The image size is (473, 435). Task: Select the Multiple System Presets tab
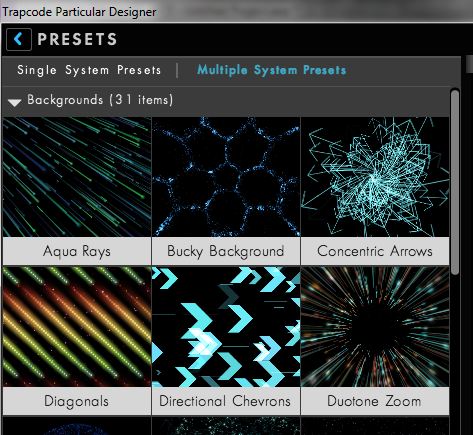point(271,70)
